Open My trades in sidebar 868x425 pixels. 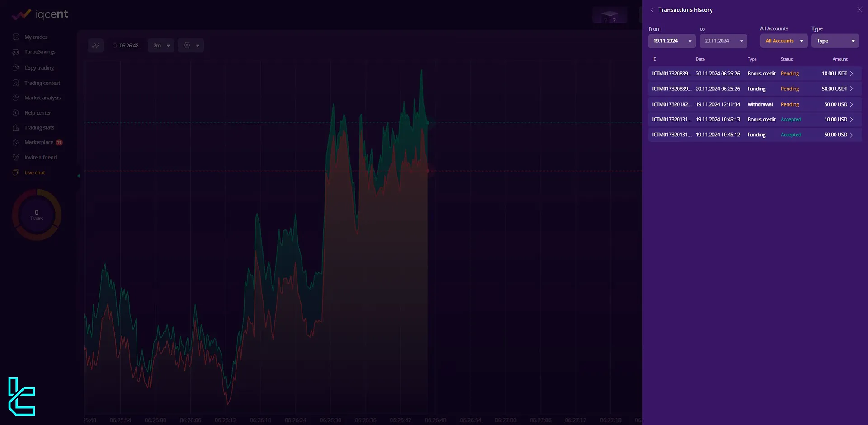coord(36,37)
